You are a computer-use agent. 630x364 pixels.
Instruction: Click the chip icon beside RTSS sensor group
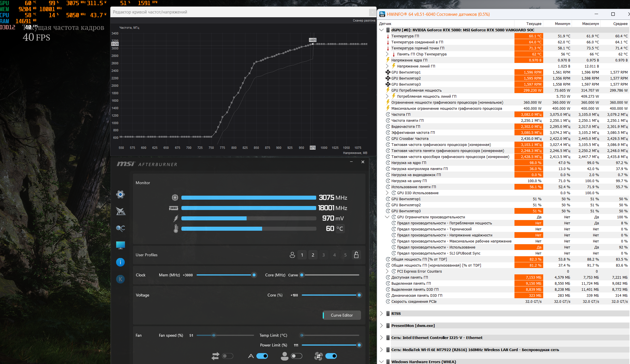coord(388,313)
